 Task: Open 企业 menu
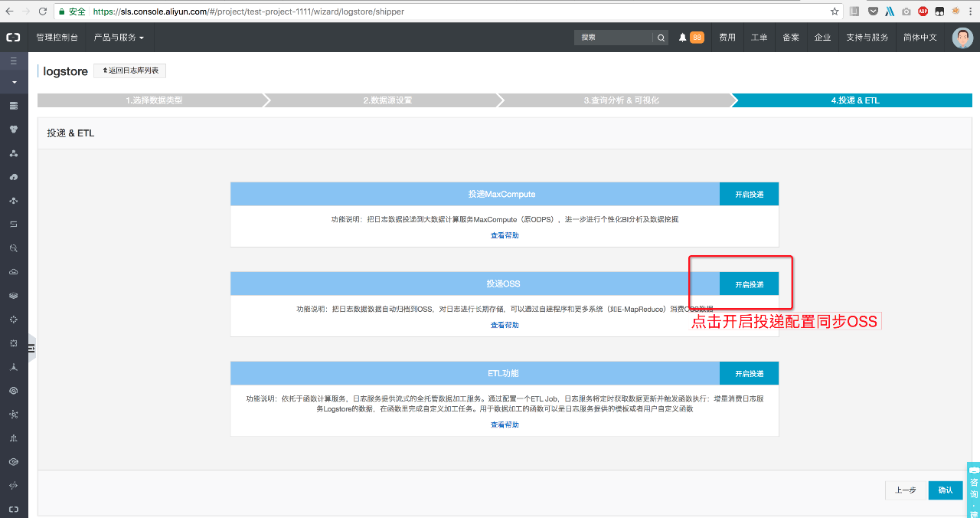click(x=823, y=38)
